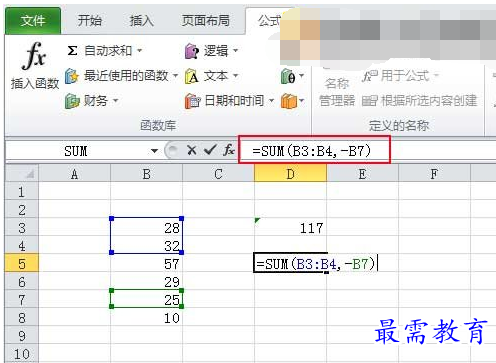Click cell B8 containing 10
The height and width of the screenshot is (363, 496).
[146, 318]
